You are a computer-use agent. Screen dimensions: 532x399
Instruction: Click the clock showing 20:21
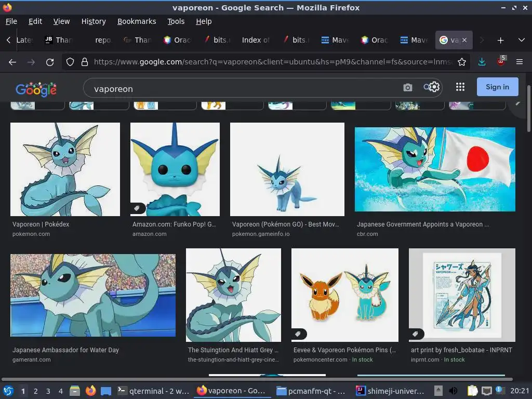pos(520,391)
